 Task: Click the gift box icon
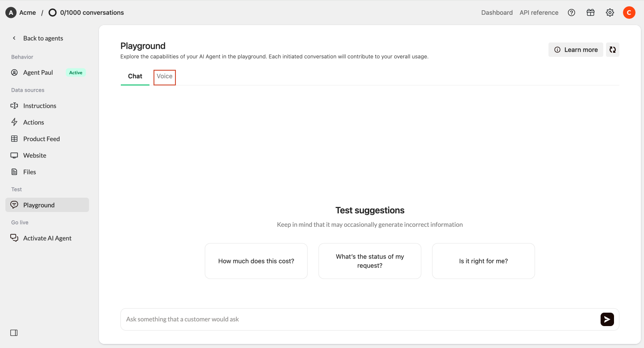pos(591,13)
